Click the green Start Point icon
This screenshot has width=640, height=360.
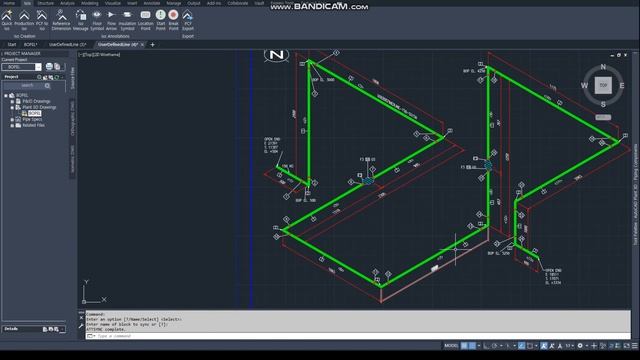[x=160, y=15]
